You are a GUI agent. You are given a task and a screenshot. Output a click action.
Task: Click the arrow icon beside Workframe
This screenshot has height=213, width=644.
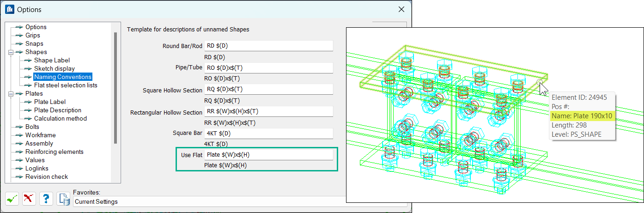pos(19,135)
